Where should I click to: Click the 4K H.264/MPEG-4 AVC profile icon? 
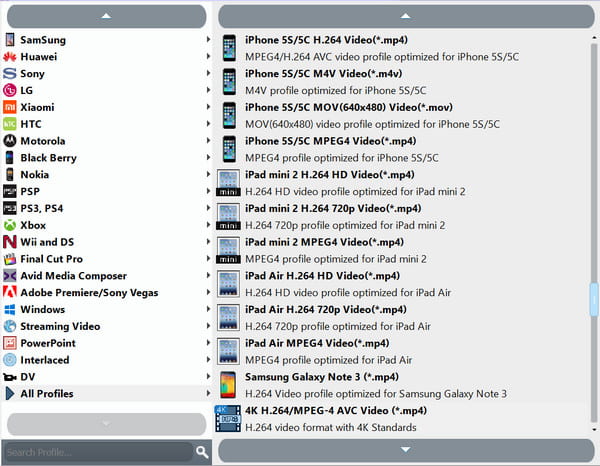tap(228, 419)
